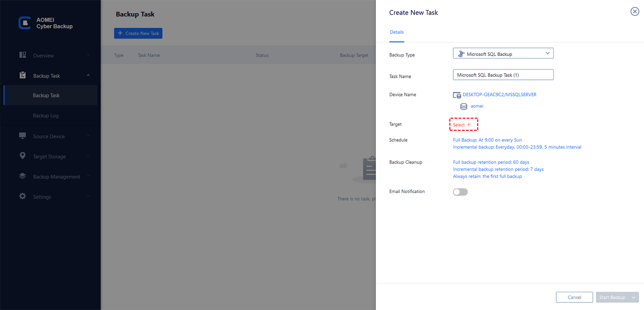Click the Settings gear icon

point(23,196)
